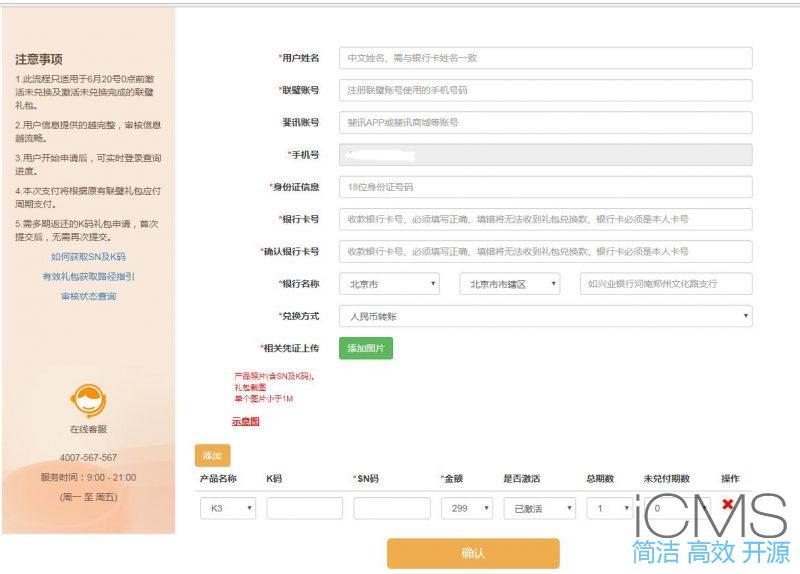Delete the product row with red X
This screenshot has width=800, height=574.
727,505
